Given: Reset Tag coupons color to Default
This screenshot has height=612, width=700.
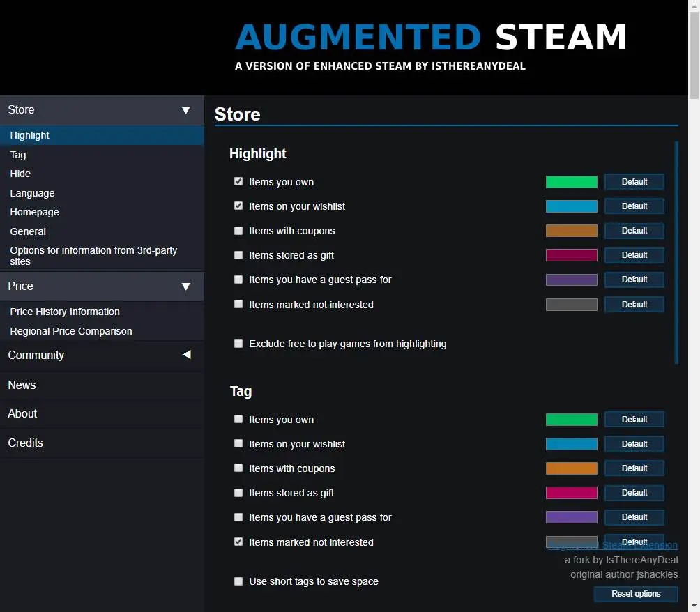Looking at the screenshot, I should click(634, 468).
